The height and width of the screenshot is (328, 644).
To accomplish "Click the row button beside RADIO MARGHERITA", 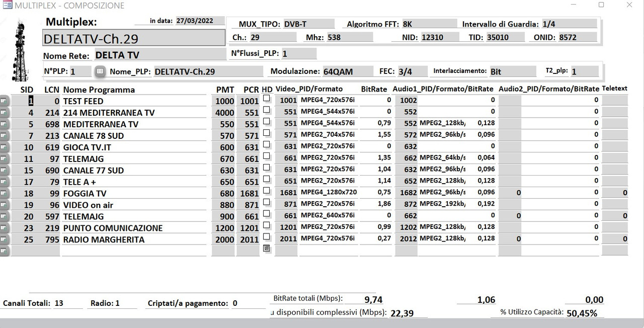I will pyautogui.click(x=5, y=239).
